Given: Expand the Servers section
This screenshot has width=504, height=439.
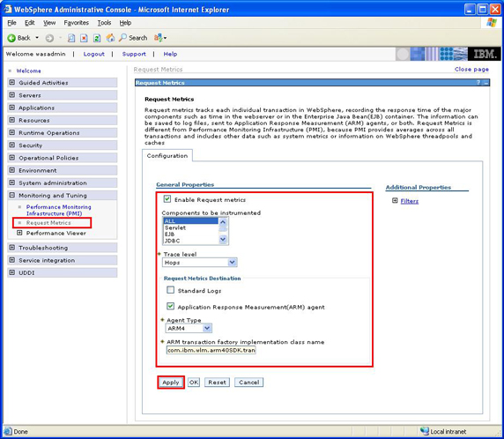Looking at the screenshot, I should (x=12, y=95).
